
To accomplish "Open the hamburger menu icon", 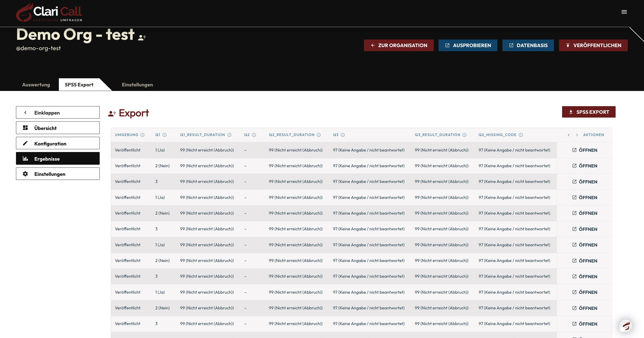I will coord(624,12).
